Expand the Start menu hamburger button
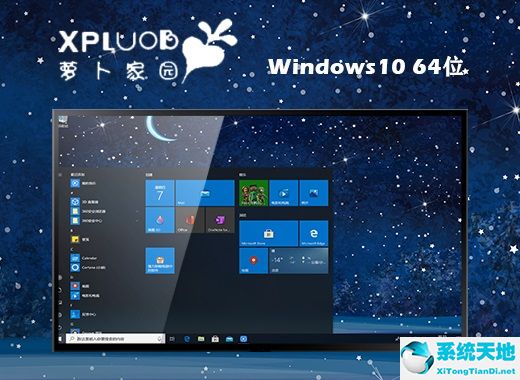The width and height of the screenshot is (520, 380). [x=60, y=174]
